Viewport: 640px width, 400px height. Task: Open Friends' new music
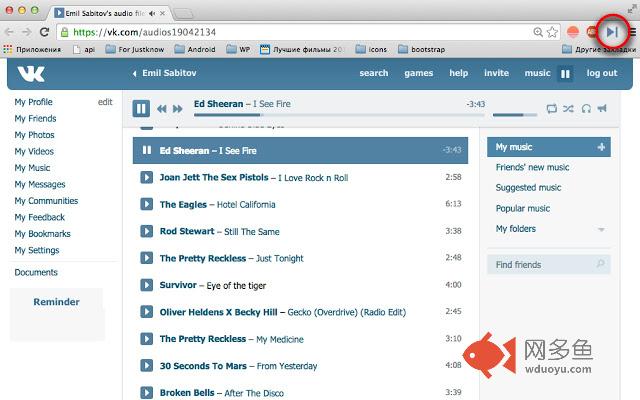[x=532, y=167]
